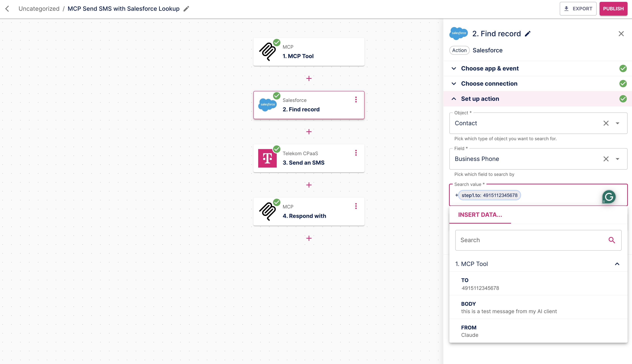Click the back arrow in the top-left corner
This screenshot has height=364, width=632.
tap(7, 9)
